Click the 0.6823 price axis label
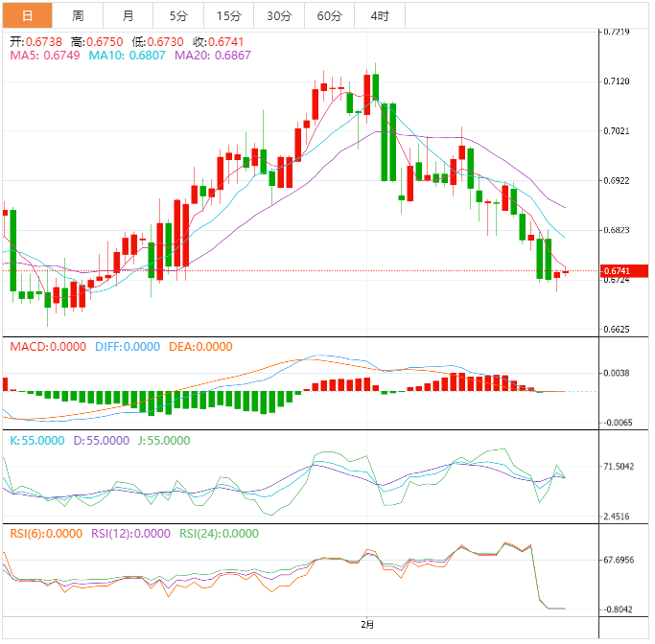 tap(617, 230)
